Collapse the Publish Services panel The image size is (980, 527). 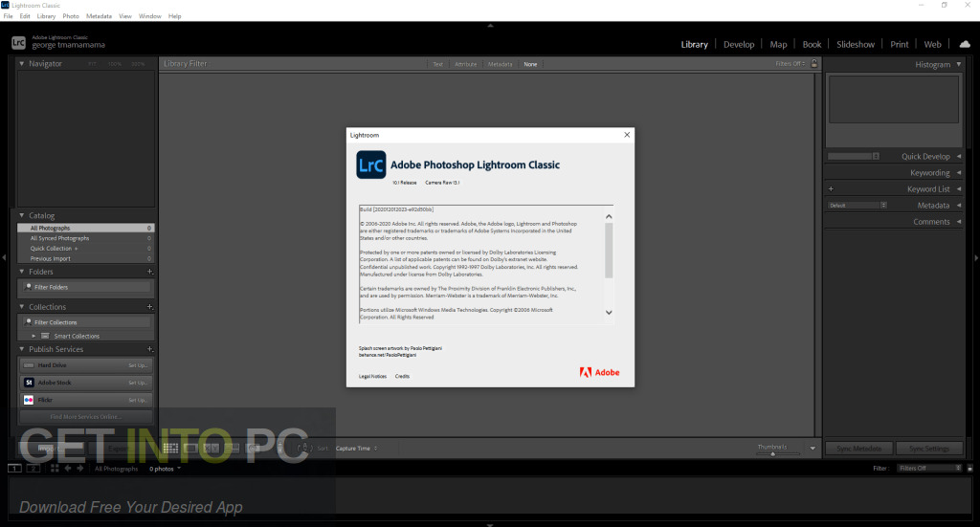(22, 349)
